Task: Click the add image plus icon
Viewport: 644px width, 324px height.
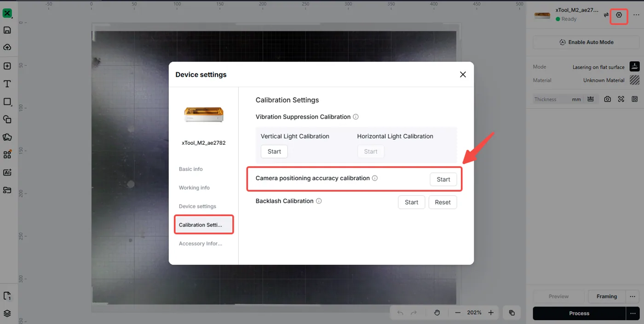Action: (7, 66)
